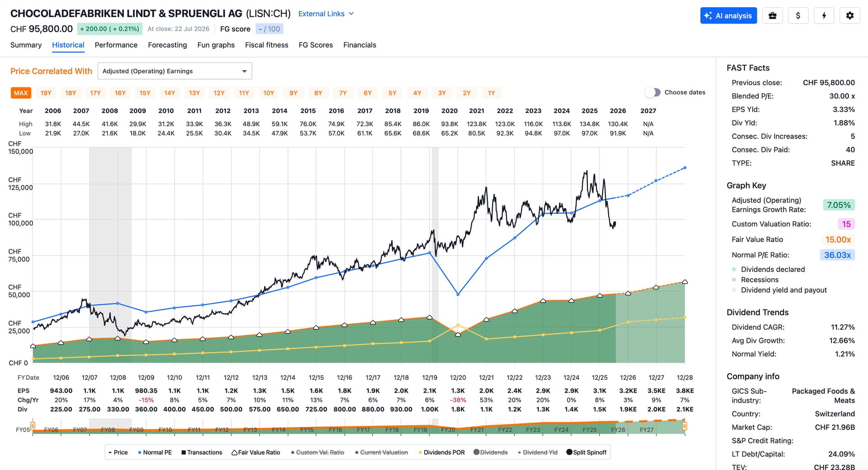Toggle the Choose dates switch
The height and width of the screenshot is (470, 868).
coord(653,92)
